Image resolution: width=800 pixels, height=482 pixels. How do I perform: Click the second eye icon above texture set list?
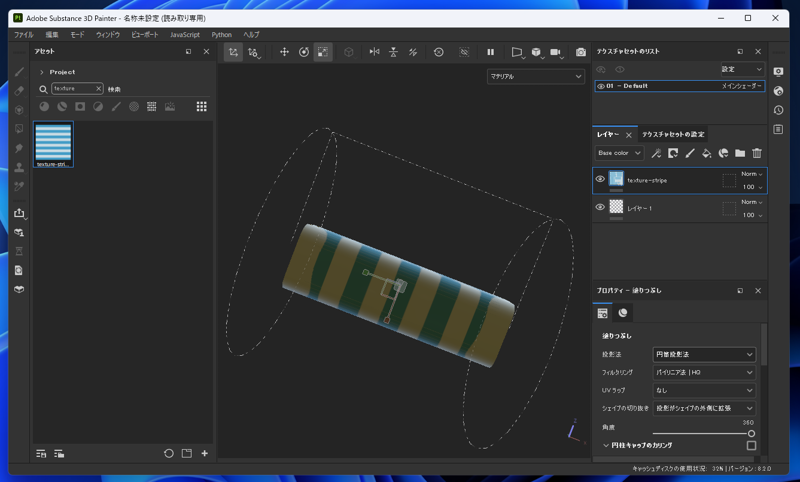pos(620,69)
